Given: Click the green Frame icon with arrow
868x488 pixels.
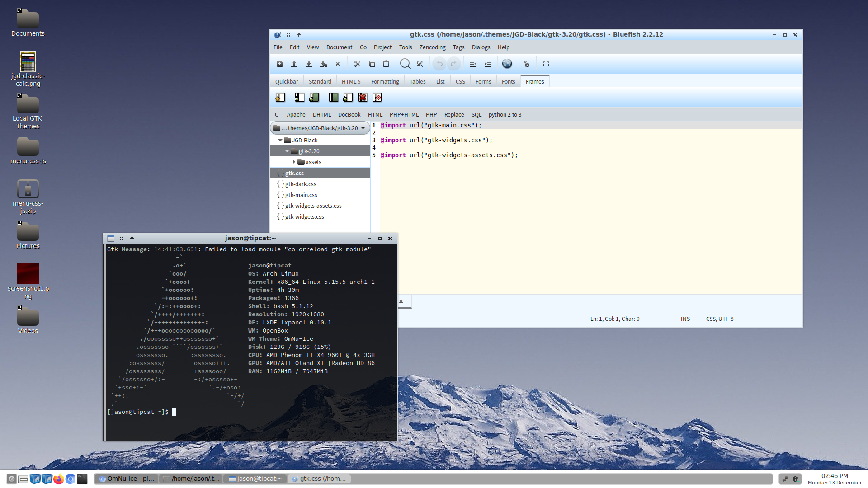Looking at the screenshot, I should (314, 97).
